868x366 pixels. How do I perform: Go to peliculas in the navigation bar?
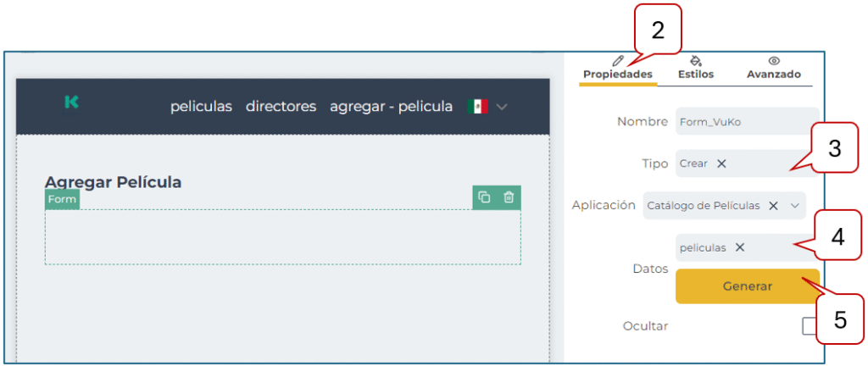point(201,107)
